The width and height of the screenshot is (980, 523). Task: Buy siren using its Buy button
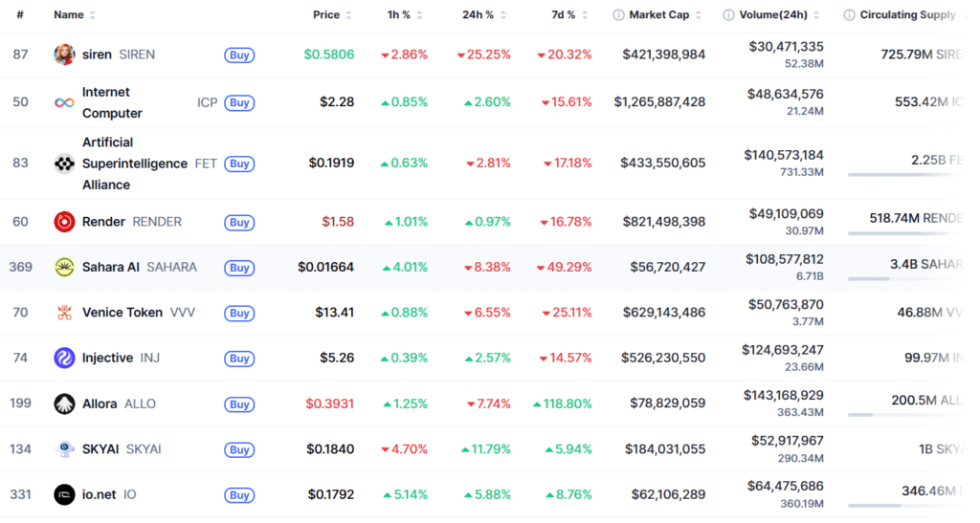tap(239, 54)
